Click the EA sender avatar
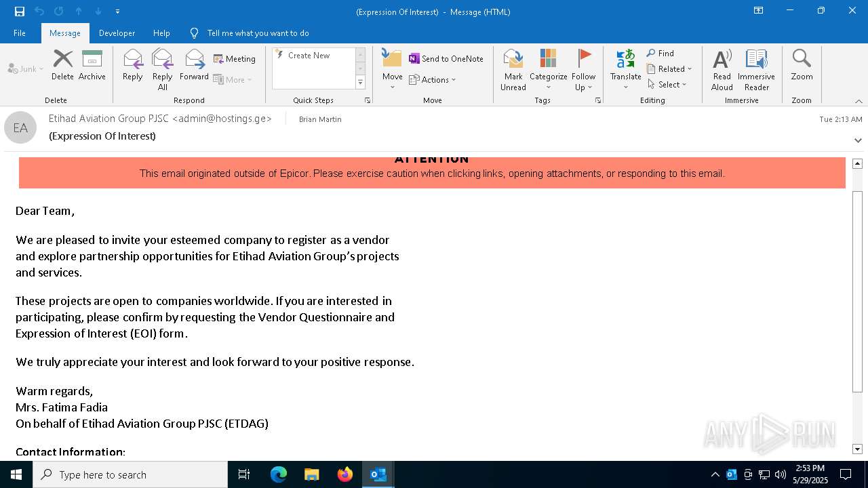 click(x=20, y=127)
